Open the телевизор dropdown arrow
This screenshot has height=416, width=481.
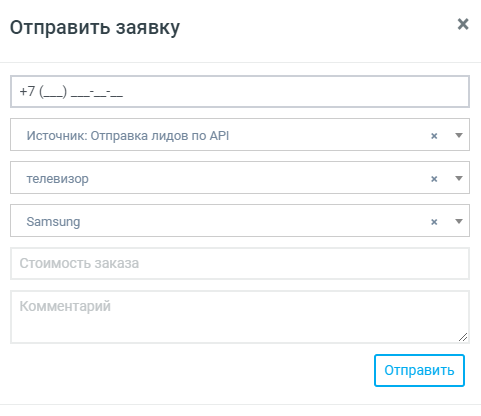(459, 178)
